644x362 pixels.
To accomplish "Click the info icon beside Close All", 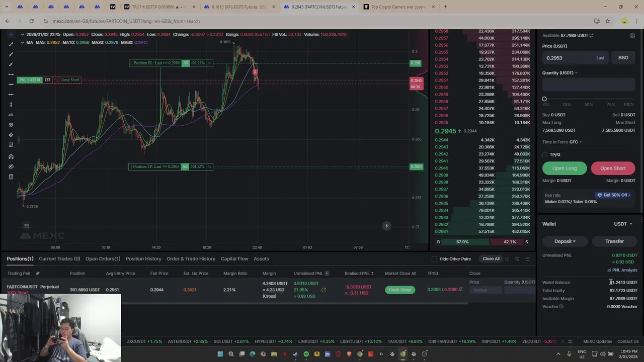I will (x=507, y=259).
